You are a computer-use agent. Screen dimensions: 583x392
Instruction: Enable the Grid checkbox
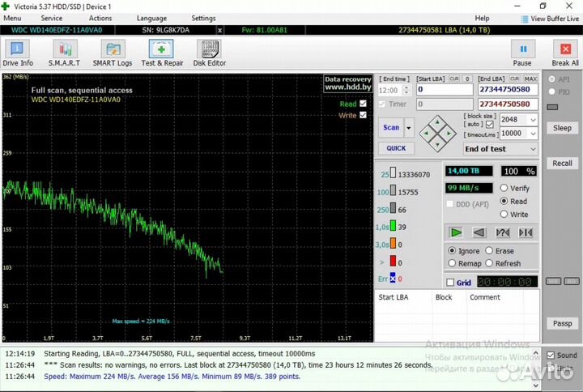tap(450, 283)
